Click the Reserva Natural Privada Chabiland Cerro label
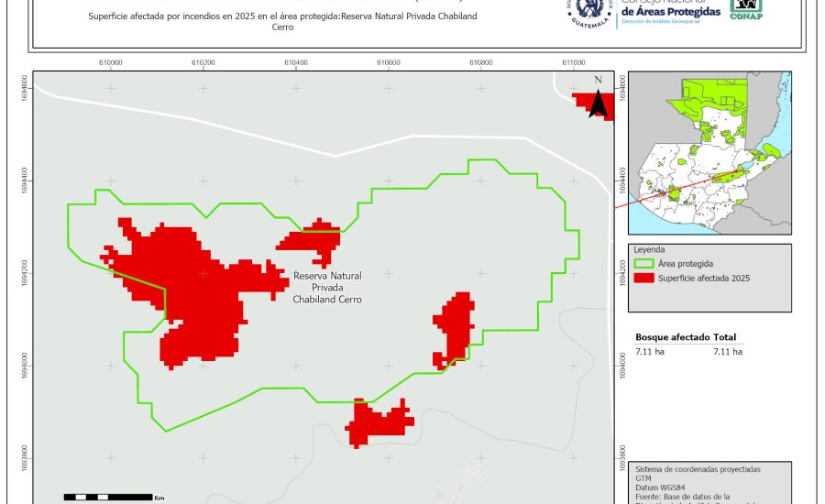The width and height of the screenshot is (825, 504). (327, 287)
